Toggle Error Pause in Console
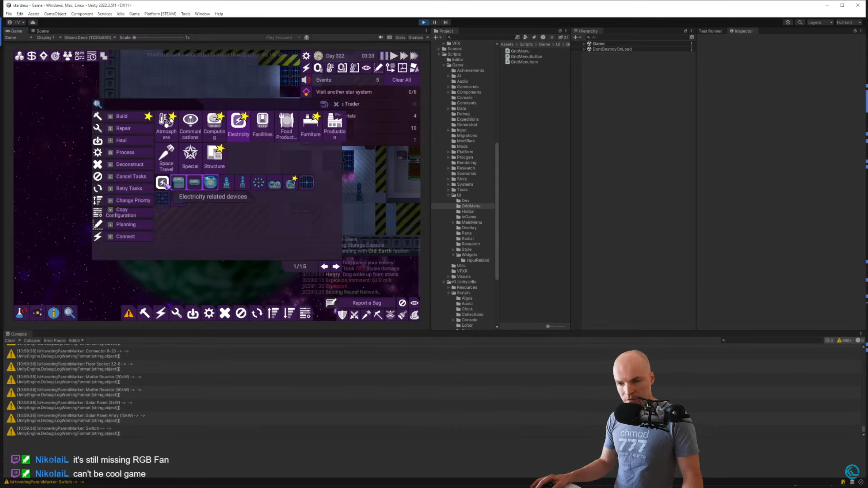868x488 pixels. (55, 341)
